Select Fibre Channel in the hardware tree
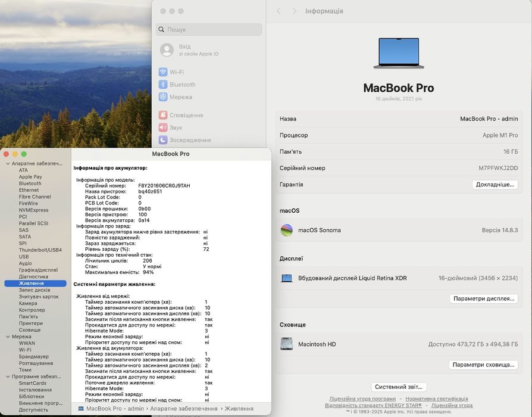 (35, 197)
